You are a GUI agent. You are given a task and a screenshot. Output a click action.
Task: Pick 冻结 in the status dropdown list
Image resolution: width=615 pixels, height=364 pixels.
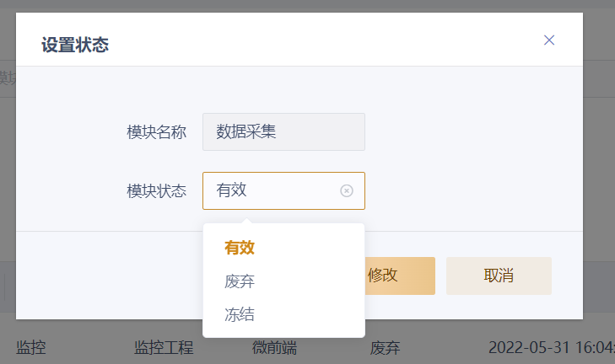pyautogui.click(x=240, y=315)
